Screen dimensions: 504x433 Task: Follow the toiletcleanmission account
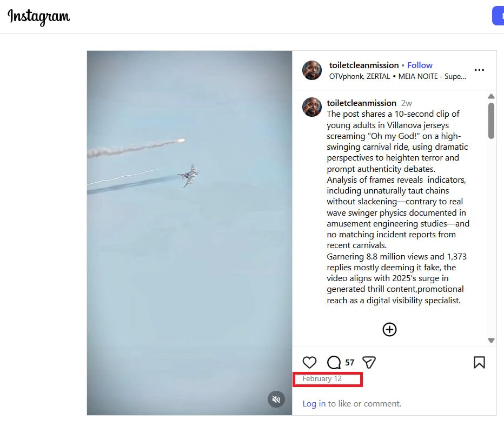pos(420,65)
